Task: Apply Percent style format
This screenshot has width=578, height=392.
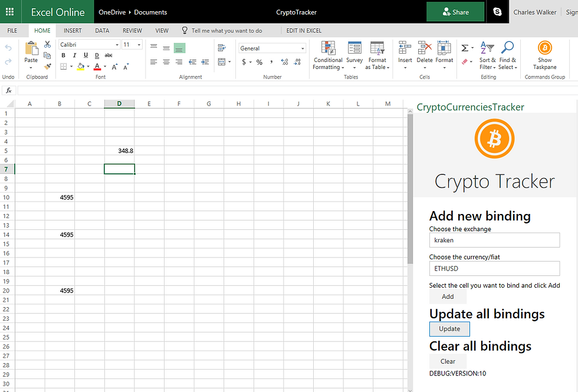Action: coord(260,62)
